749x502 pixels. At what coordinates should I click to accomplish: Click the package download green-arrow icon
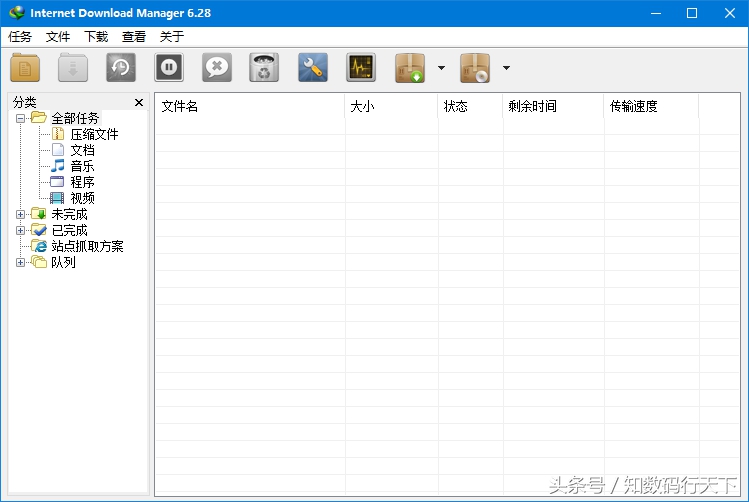410,67
